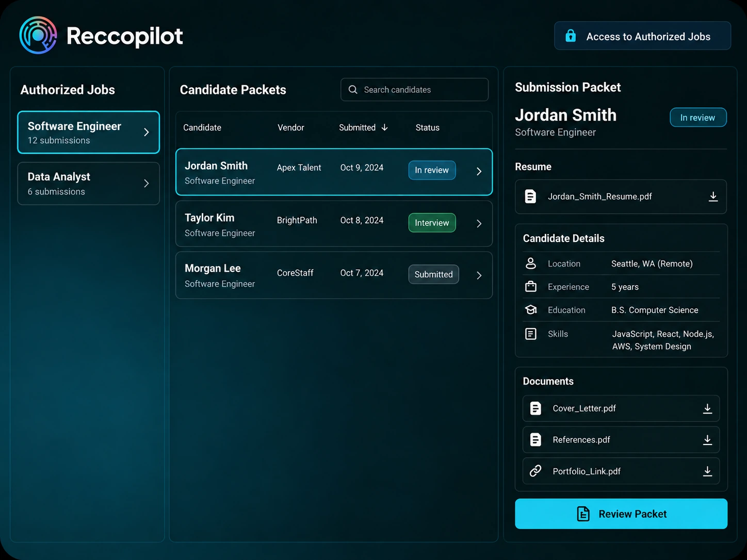Expand the Data Analyst job chevron

(147, 184)
